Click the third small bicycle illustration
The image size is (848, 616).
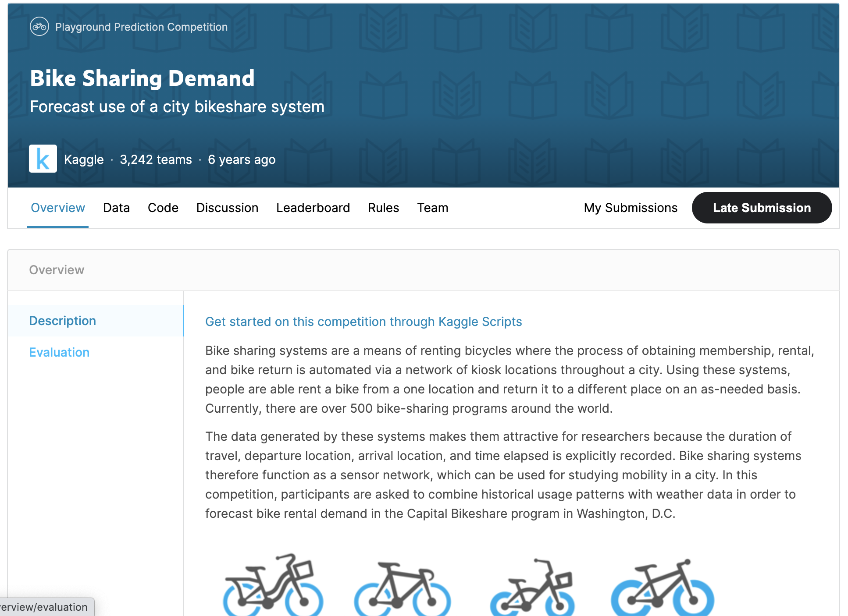point(532,587)
